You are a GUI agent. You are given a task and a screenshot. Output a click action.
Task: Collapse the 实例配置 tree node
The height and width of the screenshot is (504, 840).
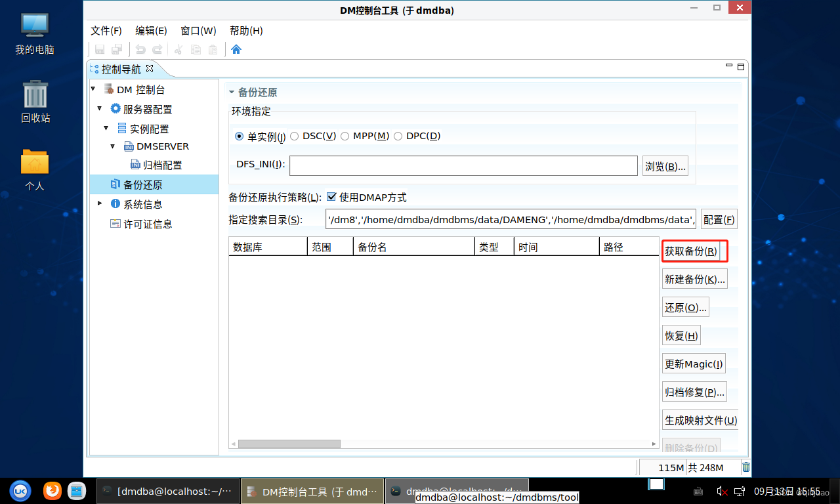[106, 128]
